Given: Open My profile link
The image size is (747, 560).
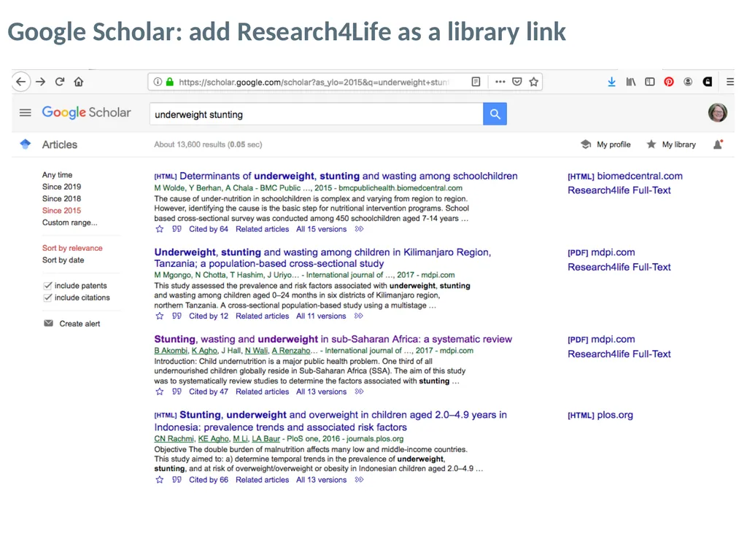Looking at the screenshot, I should pyautogui.click(x=605, y=144).
